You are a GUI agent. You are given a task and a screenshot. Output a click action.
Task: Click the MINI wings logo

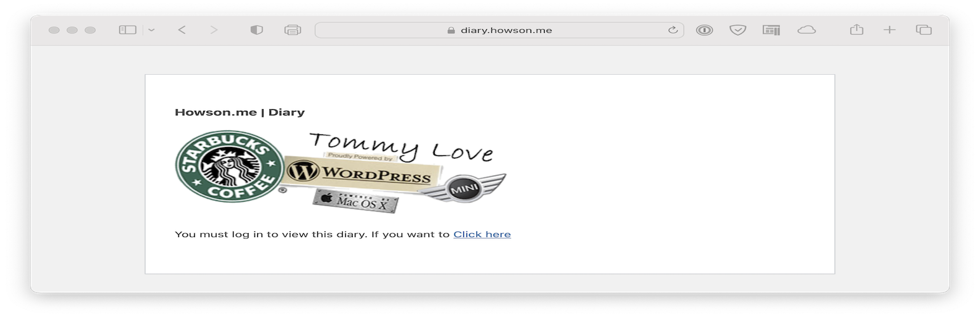click(x=465, y=188)
